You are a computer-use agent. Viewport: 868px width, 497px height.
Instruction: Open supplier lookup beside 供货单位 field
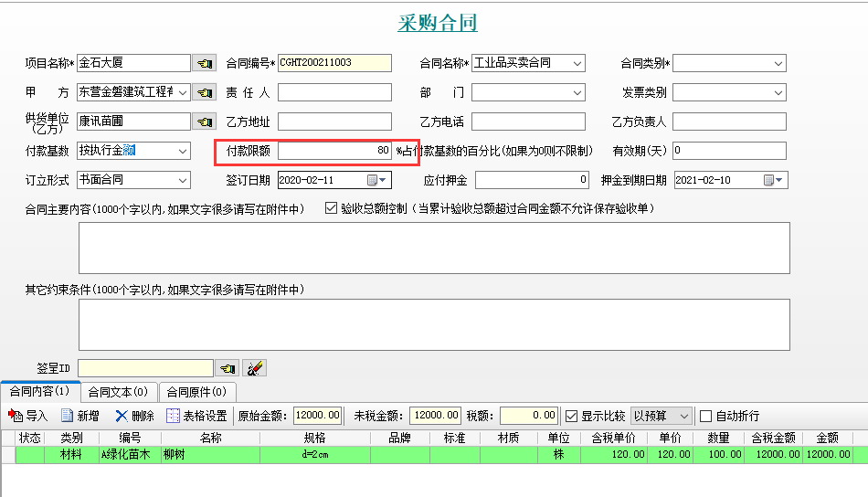pos(204,122)
